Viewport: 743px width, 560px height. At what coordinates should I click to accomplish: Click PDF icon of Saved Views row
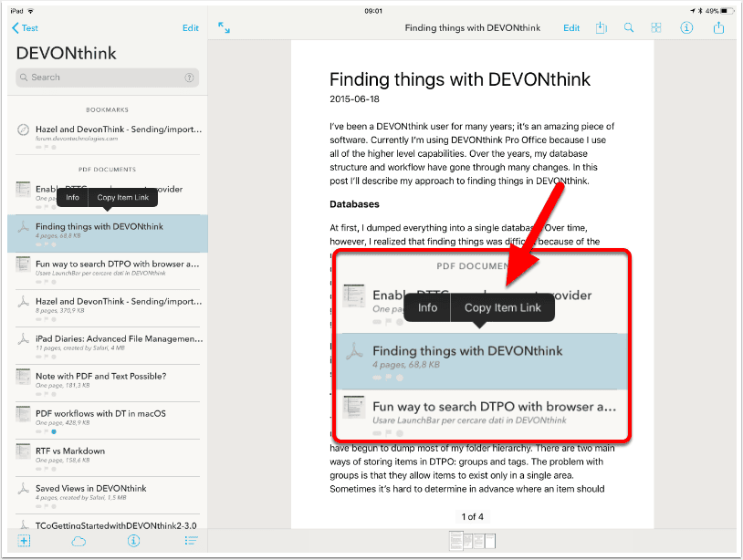tap(23, 489)
